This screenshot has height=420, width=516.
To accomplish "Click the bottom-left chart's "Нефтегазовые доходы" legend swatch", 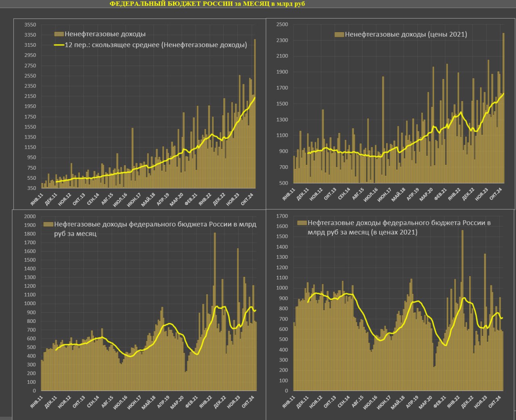I will click(x=48, y=225).
